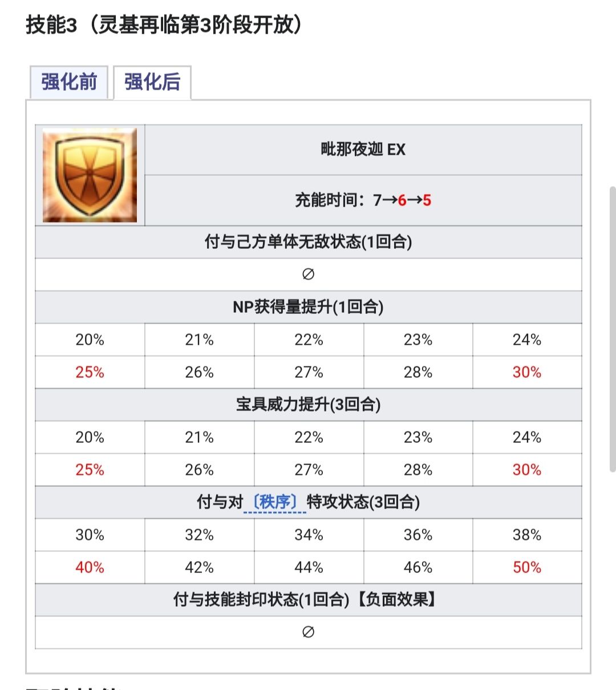This screenshot has width=616, height=690.
Task: Click the vertical scrollbar on right edge
Action: pos(612,328)
